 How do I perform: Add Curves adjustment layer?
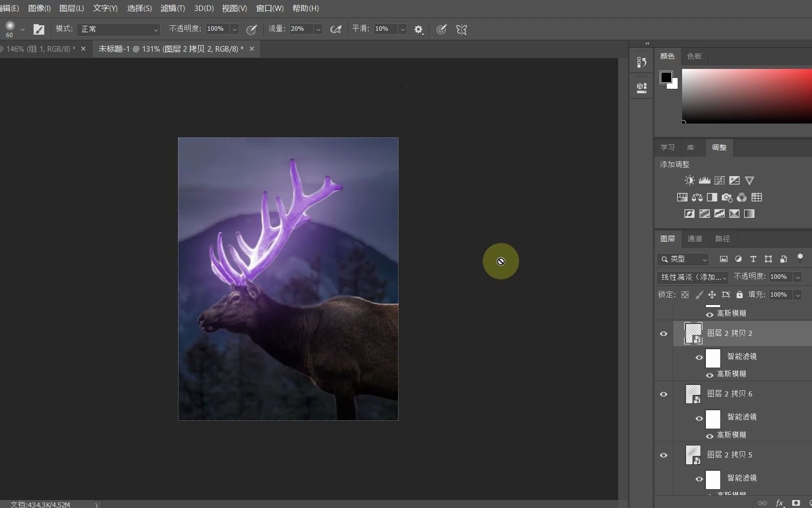[719, 181]
